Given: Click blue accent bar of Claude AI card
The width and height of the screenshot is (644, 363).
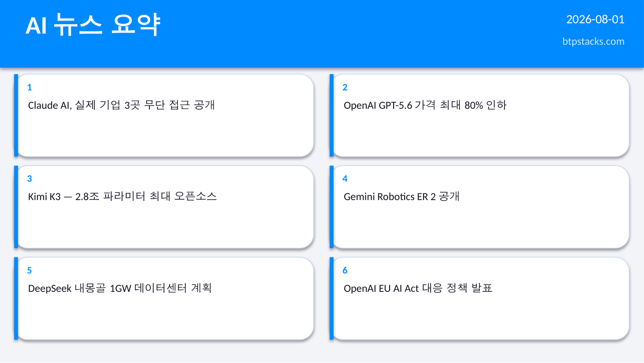Looking at the screenshot, I should coord(16,115).
